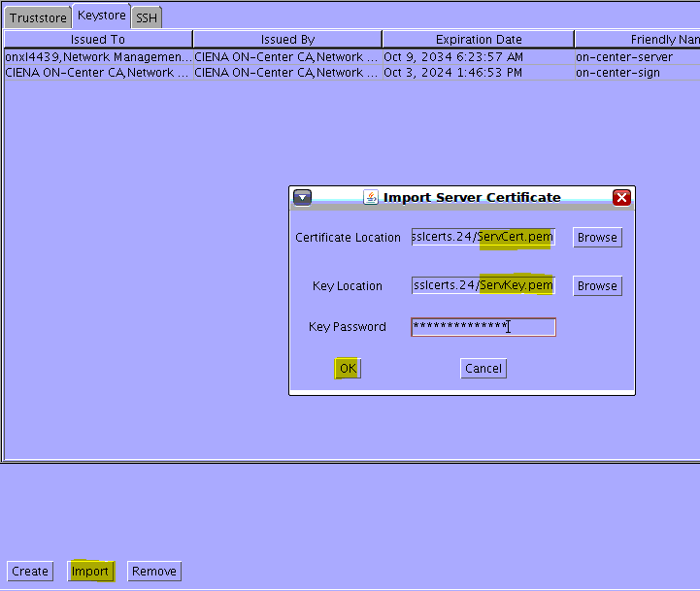
Task: Click the Friendly Name column header
Action: (x=638, y=39)
